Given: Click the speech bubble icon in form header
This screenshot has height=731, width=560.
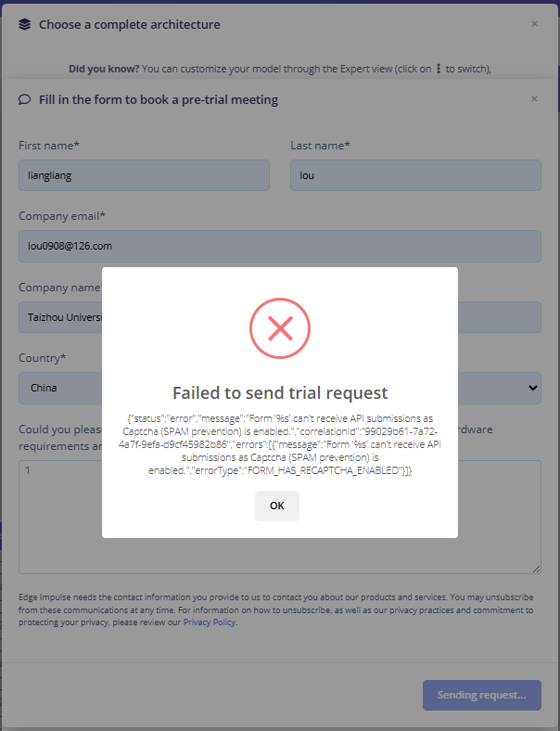Looking at the screenshot, I should (x=25, y=99).
